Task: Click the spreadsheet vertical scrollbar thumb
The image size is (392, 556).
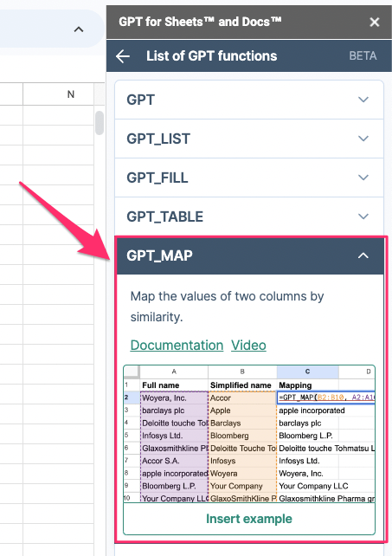Action: coord(100,123)
